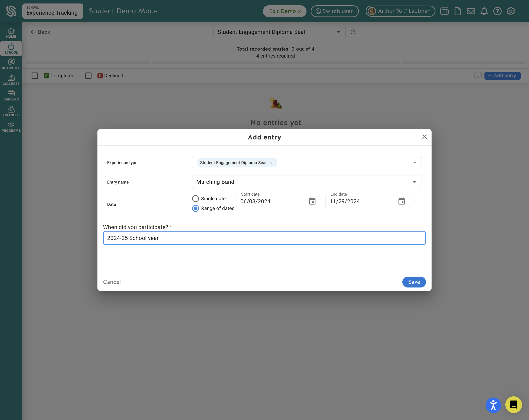Open the School sidebar section
Image resolution: width=529 pixels, height=420 pixels.
(x=11, y=48)
